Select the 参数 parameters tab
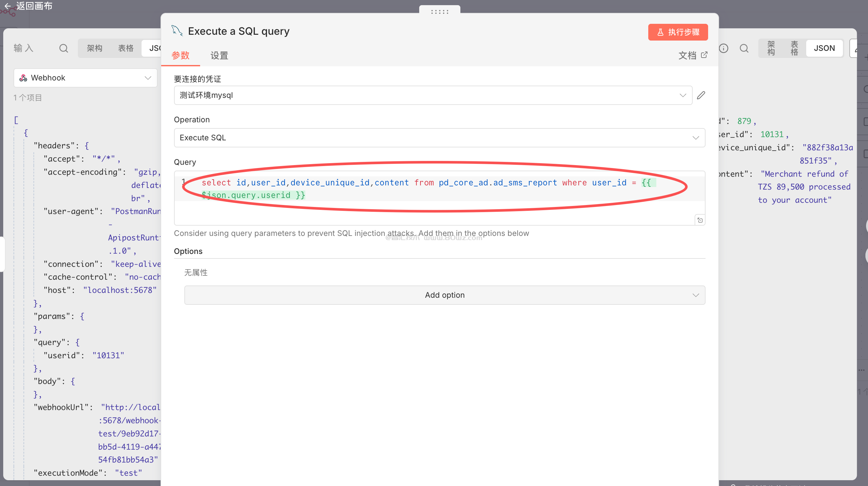 click(x=180, y=56)
